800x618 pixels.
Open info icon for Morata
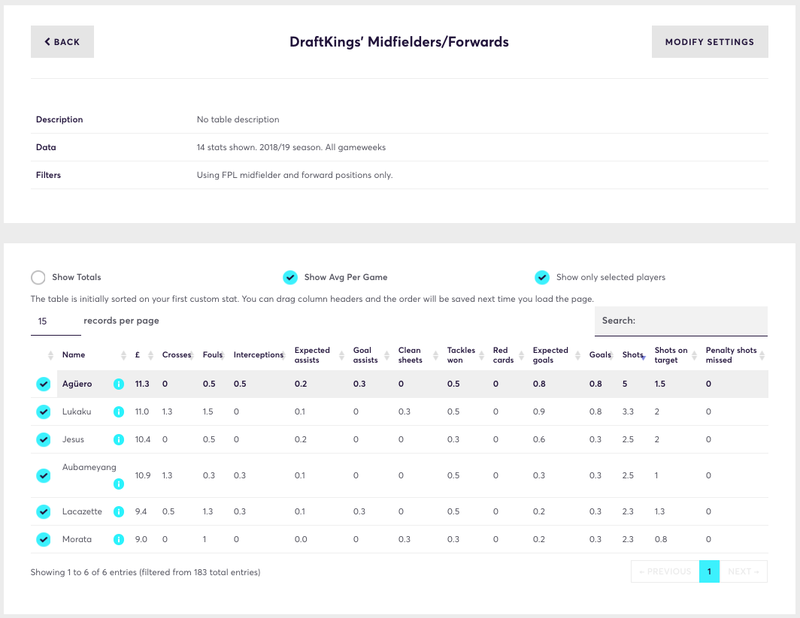(x=118, y=539)
